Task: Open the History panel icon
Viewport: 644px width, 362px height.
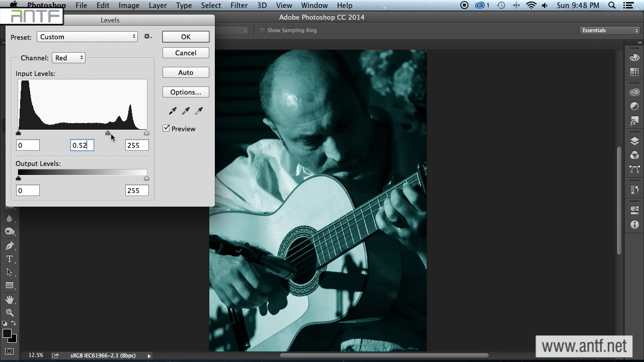Action: tap(634, 190)
